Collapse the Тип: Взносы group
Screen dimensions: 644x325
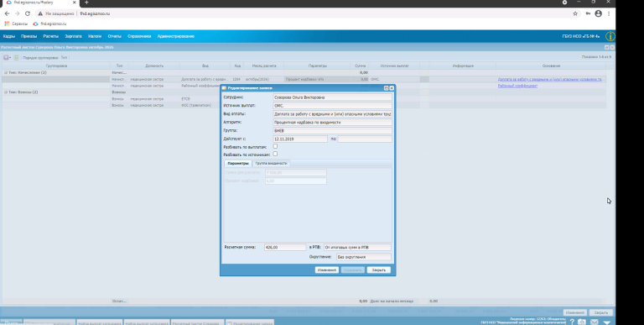pos(6,92)
